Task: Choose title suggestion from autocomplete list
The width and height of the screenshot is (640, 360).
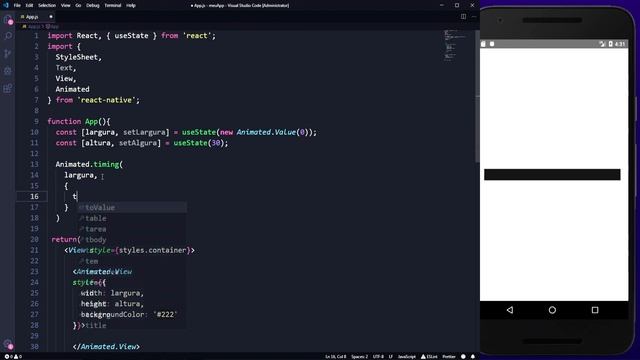Action: (132, 325)
